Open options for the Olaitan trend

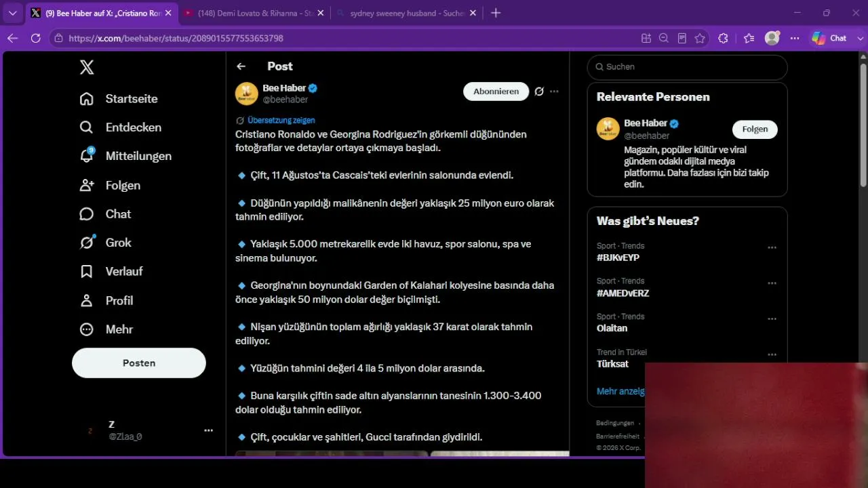[x=772, y=319]
